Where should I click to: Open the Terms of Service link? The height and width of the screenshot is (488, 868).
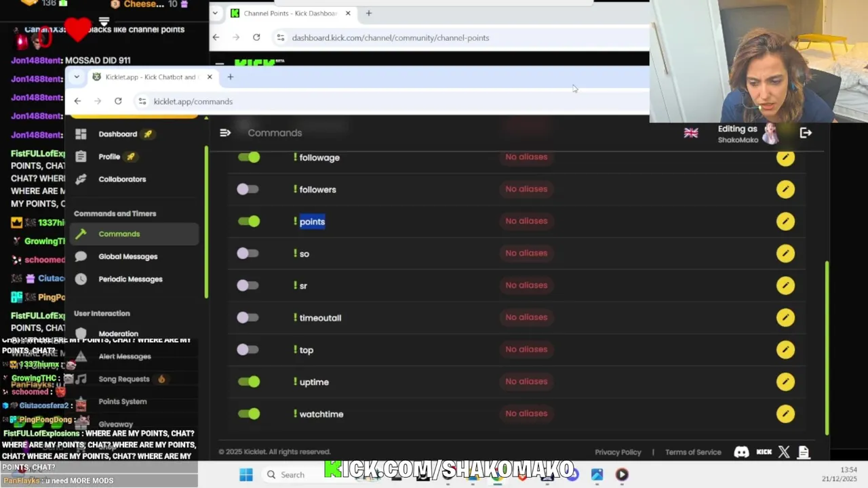693,452
